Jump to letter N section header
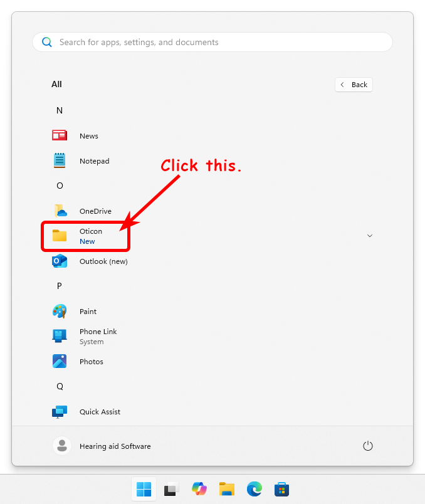Screen dimensions: 425x504 click(60, 110)
